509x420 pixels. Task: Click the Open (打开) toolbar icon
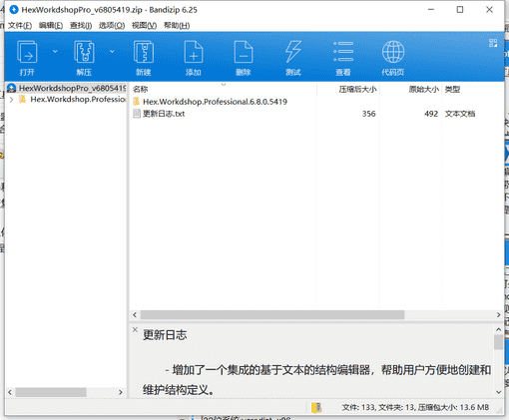click(27, 52)
